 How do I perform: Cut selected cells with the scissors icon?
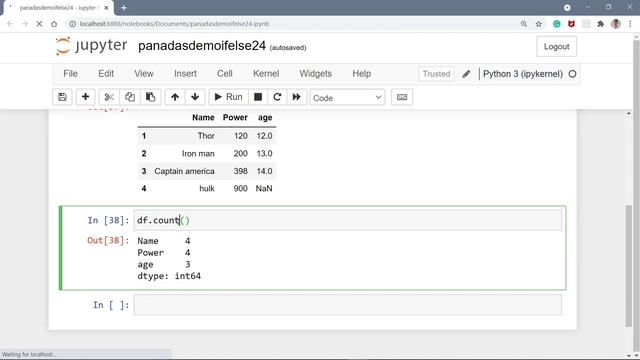(109, 97)
